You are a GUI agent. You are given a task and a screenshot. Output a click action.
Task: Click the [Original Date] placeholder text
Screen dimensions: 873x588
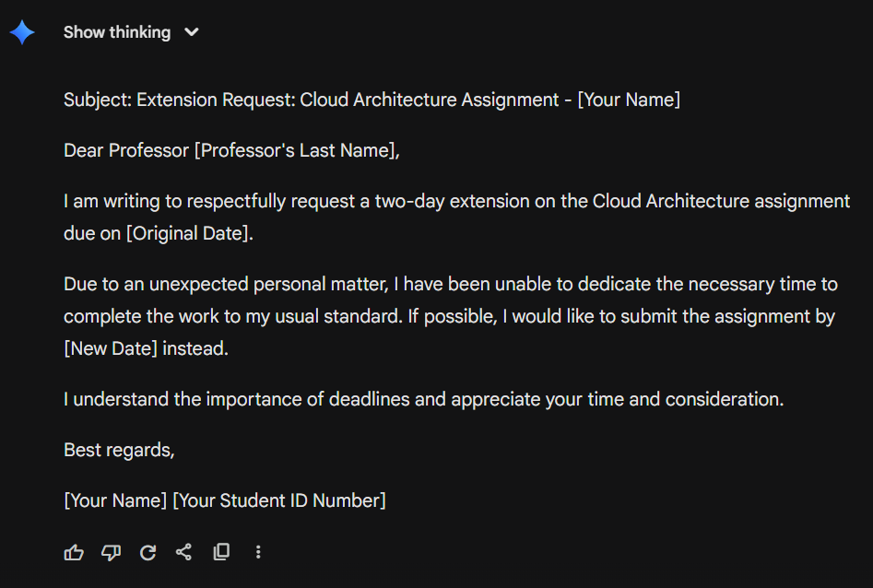(189, 233)
